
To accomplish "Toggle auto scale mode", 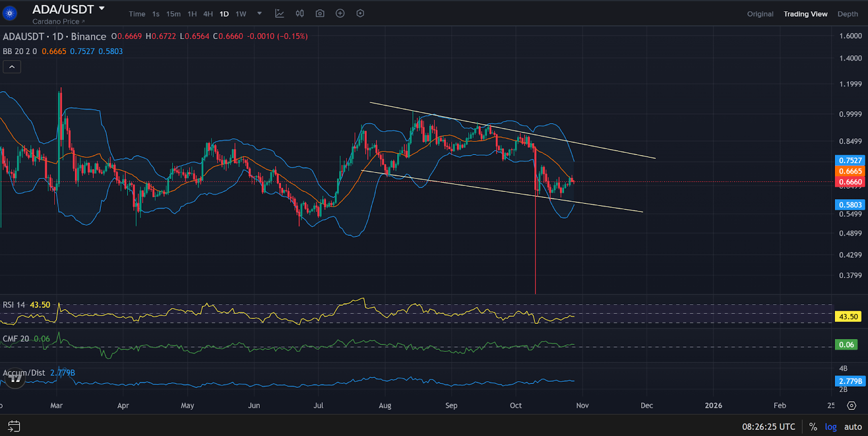I will tap(853, 427).
